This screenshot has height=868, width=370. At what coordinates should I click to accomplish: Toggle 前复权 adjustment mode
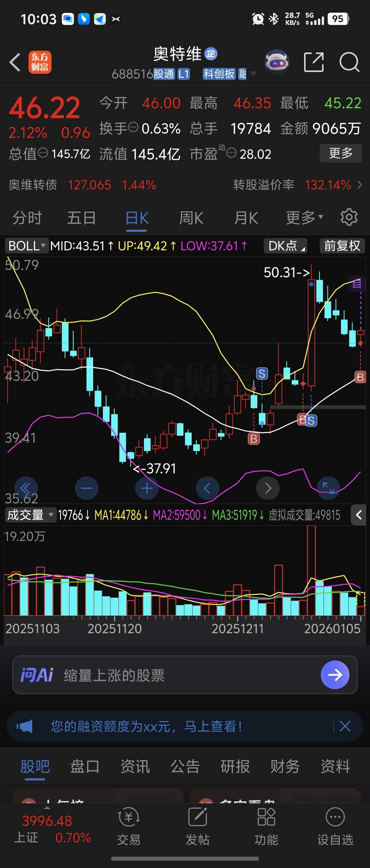click(x=343, y=246)
